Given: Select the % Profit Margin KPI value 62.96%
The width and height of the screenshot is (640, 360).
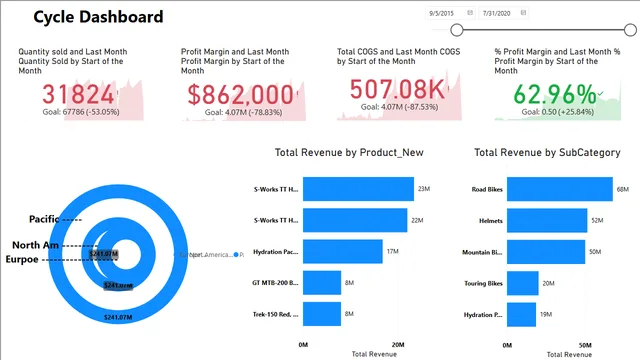Looking at the screenshot, I should point(555,95).
